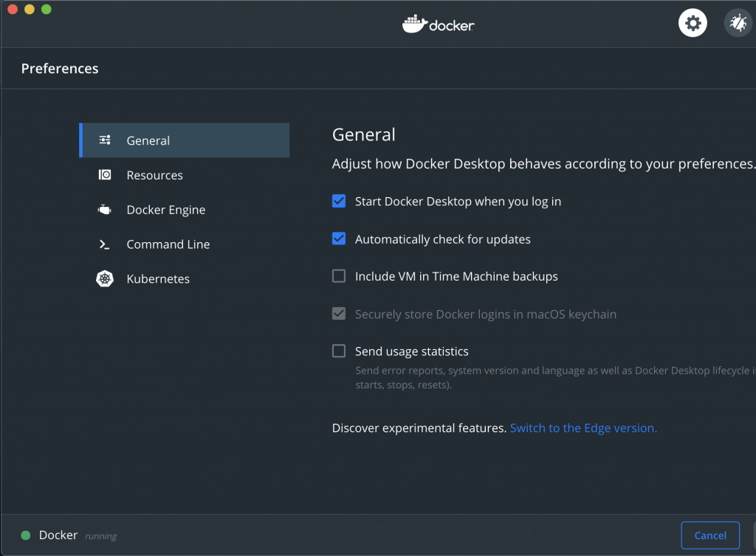This screenshot has height=556, width=756.
Task: Open the Kubernetes section
Action: click(184, 278)
